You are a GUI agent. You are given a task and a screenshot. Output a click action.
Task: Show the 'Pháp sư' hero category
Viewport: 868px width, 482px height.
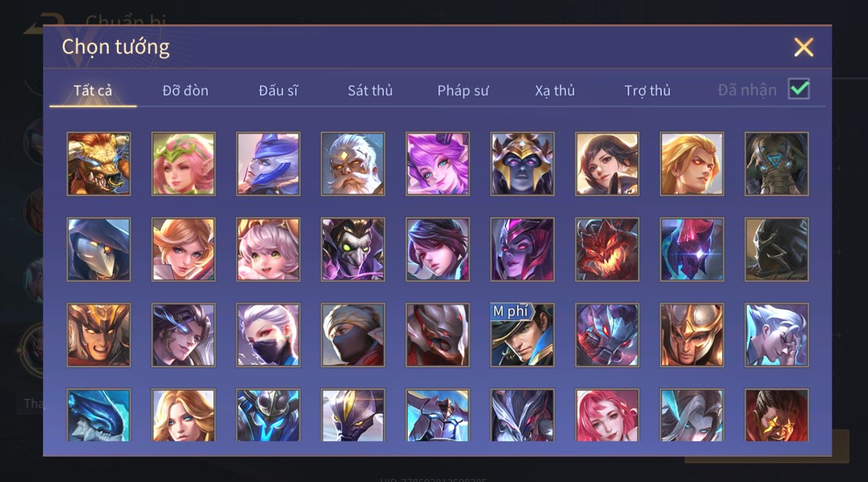pyautogui.click(x=463, y=91)
